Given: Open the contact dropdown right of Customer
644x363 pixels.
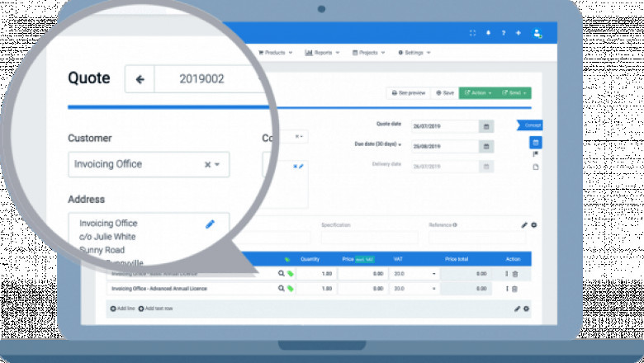Looking at the screenshot, I should tap(300, 137).
